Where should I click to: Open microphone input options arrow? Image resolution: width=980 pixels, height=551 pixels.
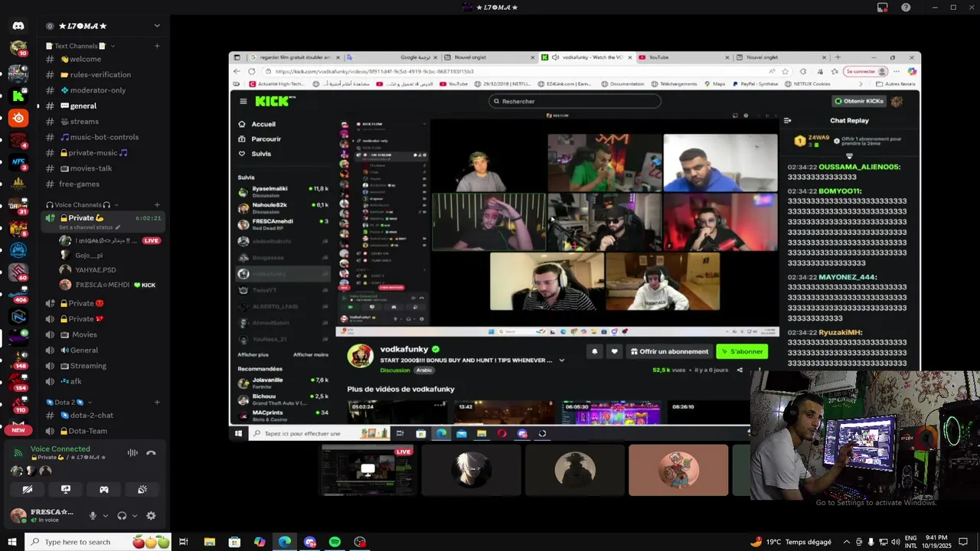coord(106,516)
